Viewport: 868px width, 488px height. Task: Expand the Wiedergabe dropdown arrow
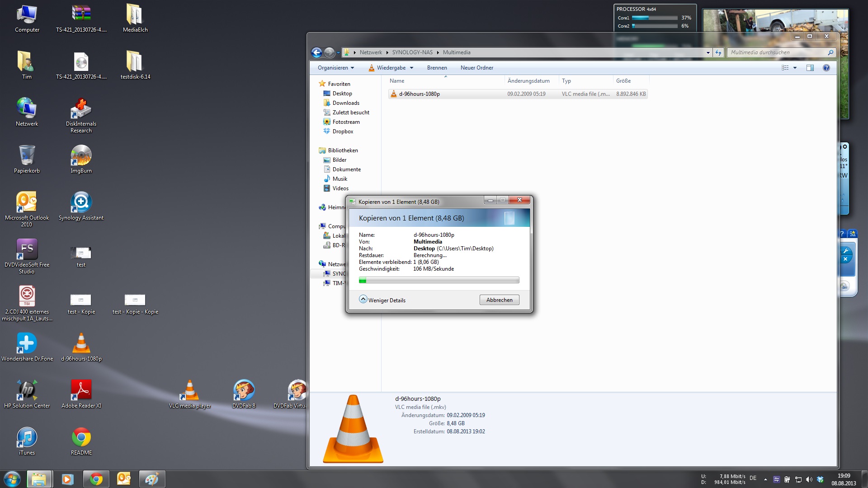(411, 68)
